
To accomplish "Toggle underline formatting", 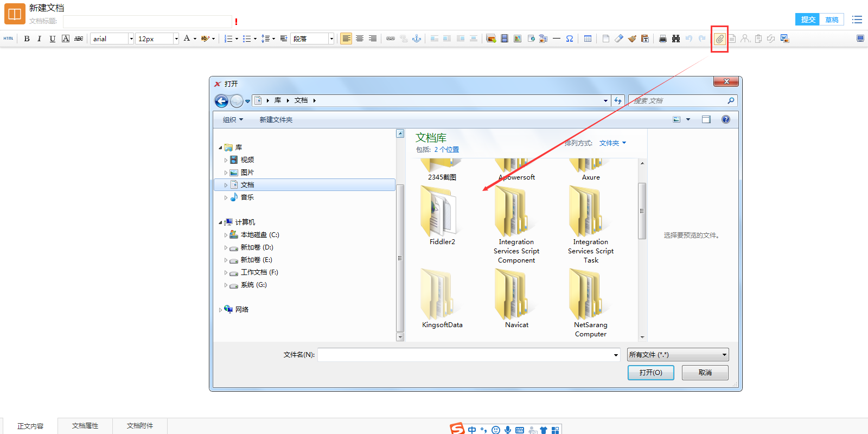I will (x=52, y=39).
